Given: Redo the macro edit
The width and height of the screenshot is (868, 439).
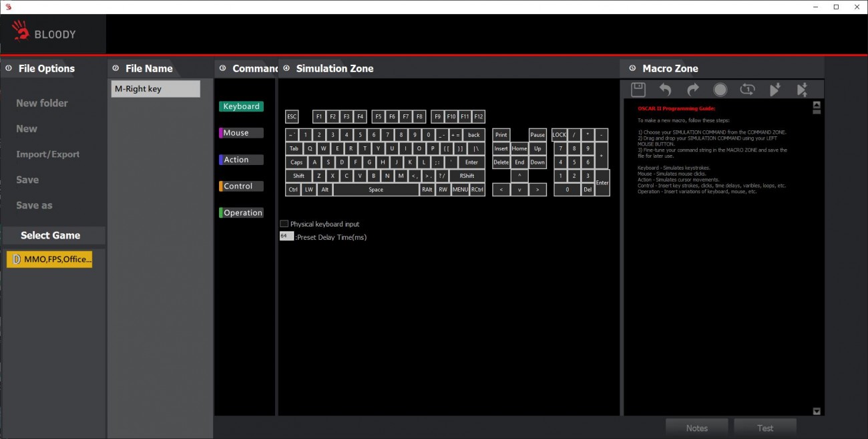Looking at the screenshot, I should tap(692, 90).
